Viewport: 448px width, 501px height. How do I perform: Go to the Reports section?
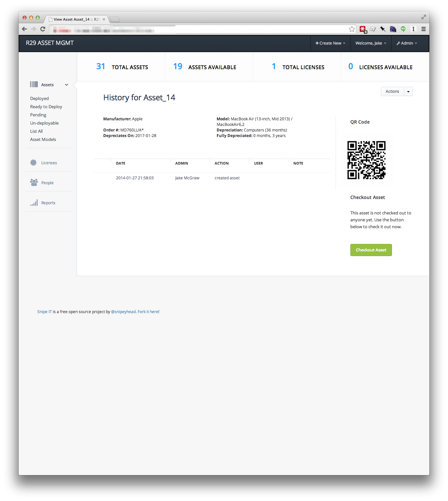[x=48, y=203]
